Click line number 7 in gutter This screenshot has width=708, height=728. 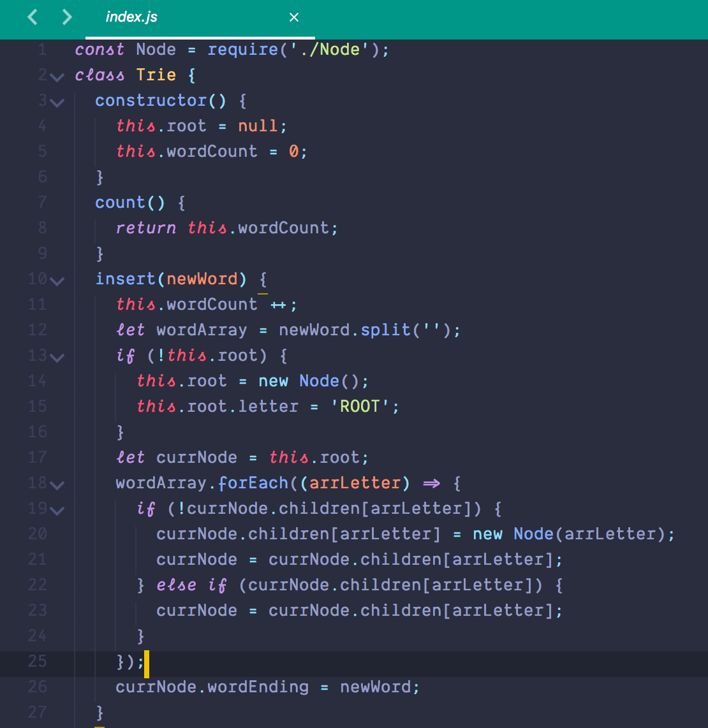pos(42,202)
